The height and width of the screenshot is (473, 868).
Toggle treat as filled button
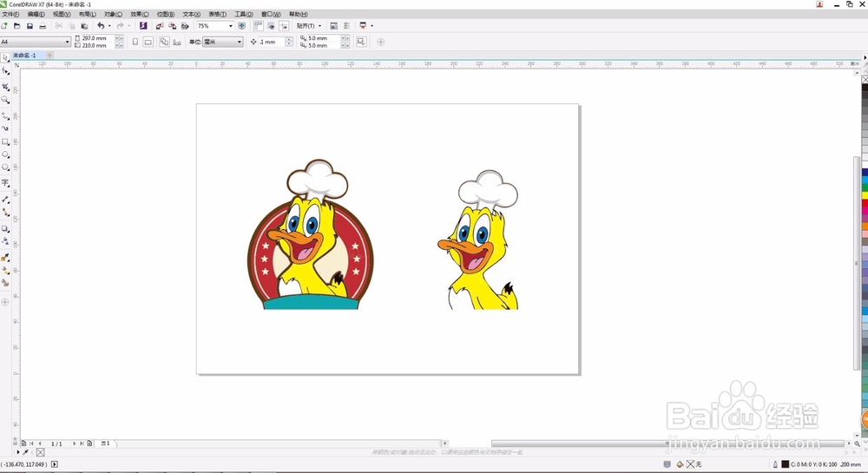[x=361, y=42]
